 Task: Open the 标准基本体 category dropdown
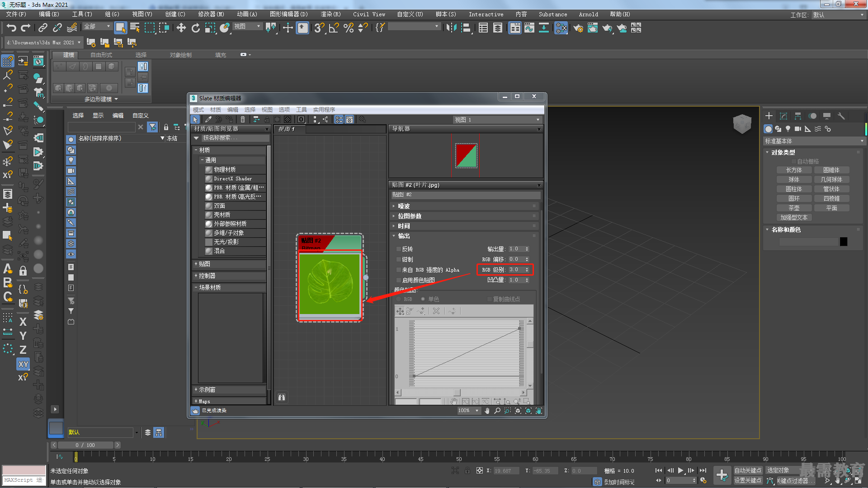point(814,141)
